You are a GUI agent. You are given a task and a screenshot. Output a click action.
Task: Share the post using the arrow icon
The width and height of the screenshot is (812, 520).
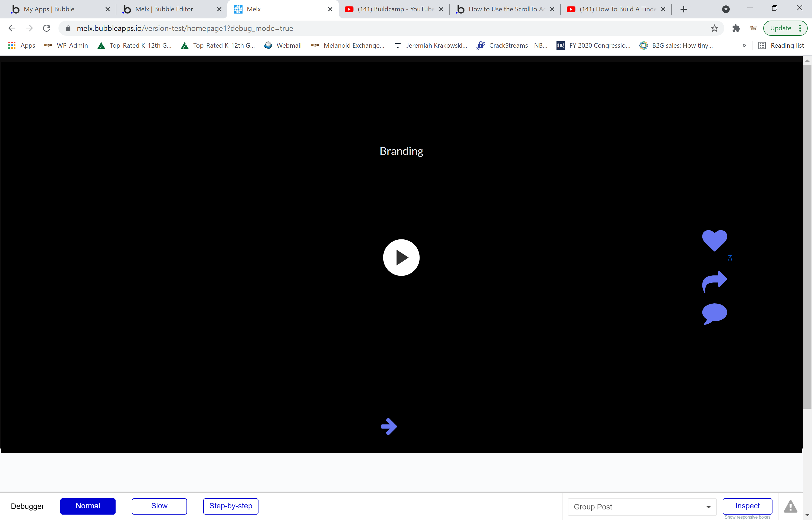714,282
